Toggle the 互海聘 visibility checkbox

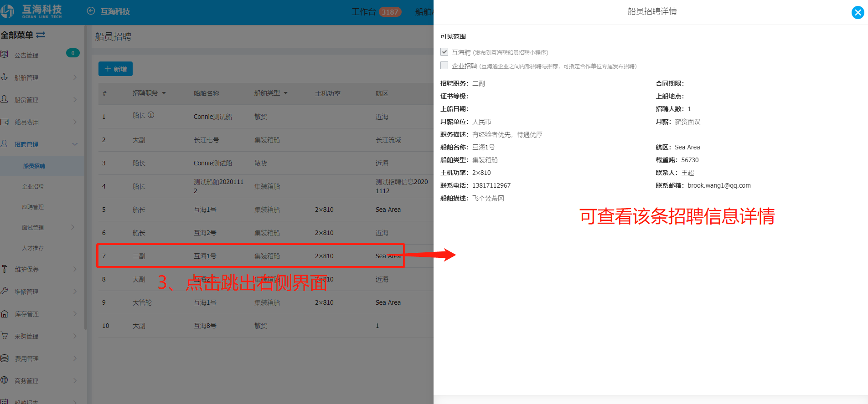444,52
